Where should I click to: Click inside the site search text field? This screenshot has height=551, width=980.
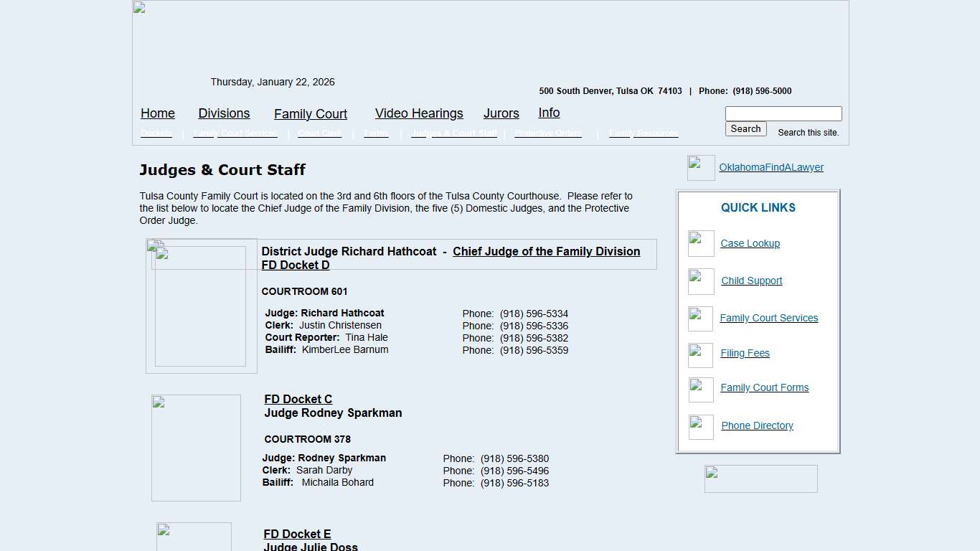(x=783, y=113)
